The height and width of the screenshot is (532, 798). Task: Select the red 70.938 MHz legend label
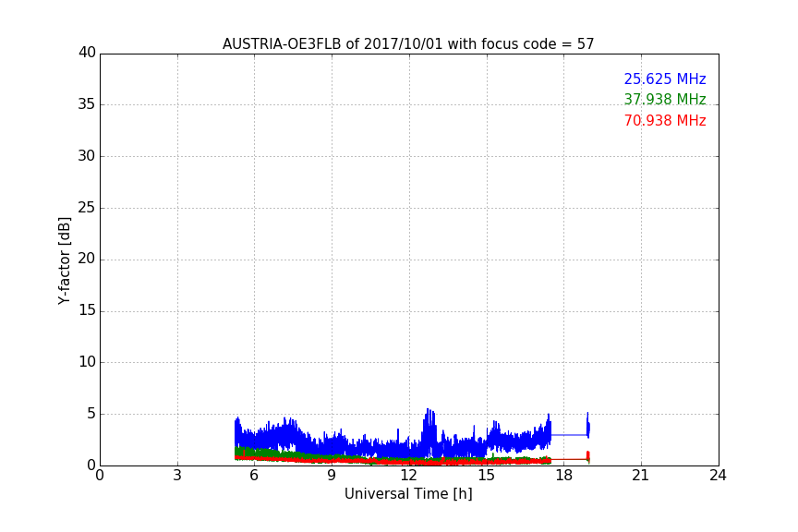click(x=665, y=121)
